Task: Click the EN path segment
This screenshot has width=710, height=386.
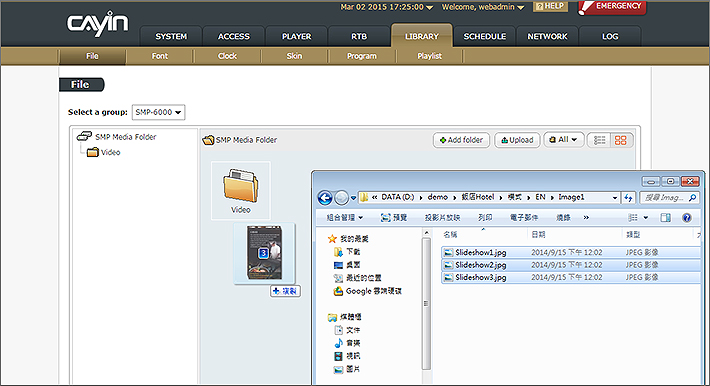Action: click(x=540, y=197)
